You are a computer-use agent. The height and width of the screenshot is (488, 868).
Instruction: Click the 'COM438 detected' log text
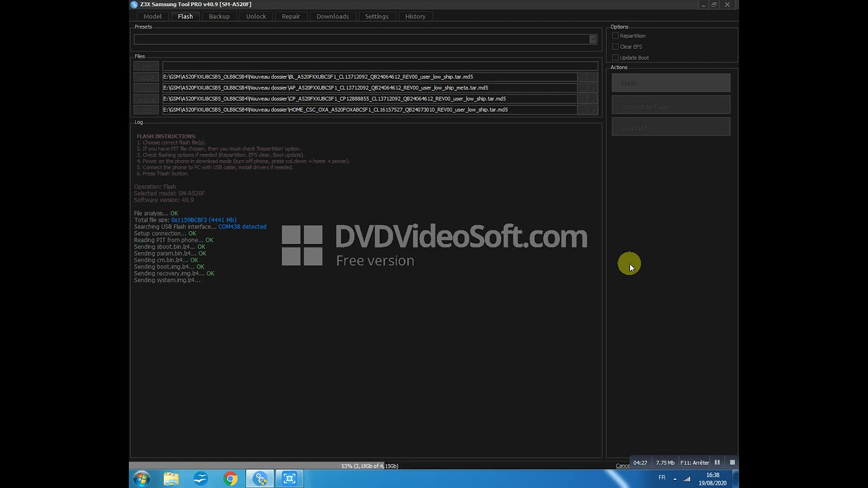tap(242, 227)
